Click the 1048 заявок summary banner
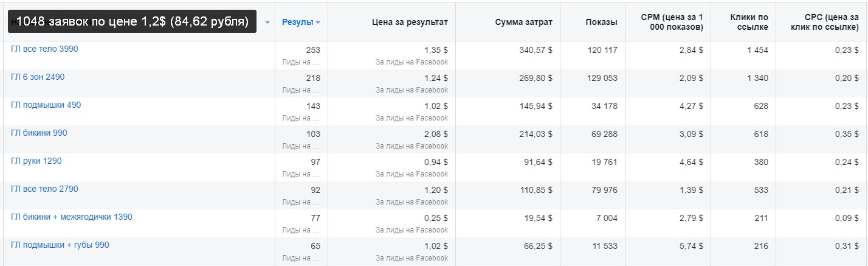Screen dimensions: 868x266 [133, 22]
